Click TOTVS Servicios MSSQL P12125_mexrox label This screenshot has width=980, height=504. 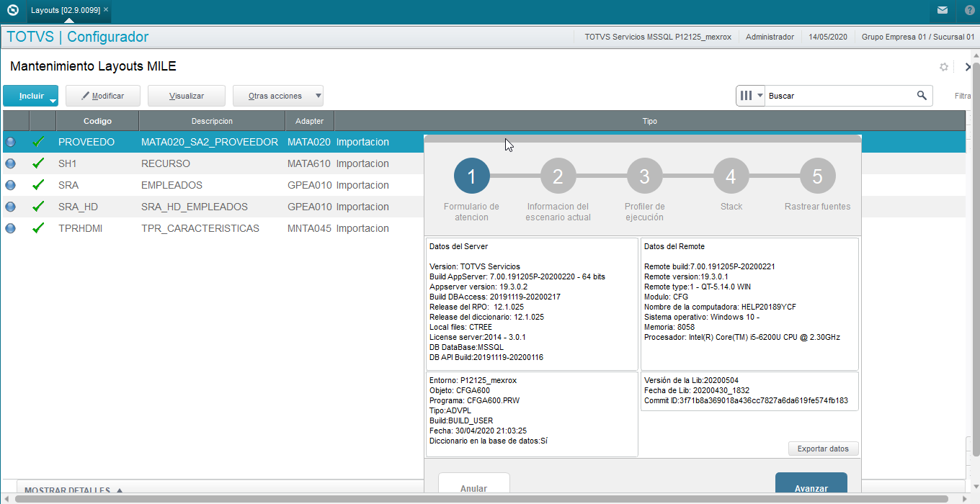coord(658,37)
